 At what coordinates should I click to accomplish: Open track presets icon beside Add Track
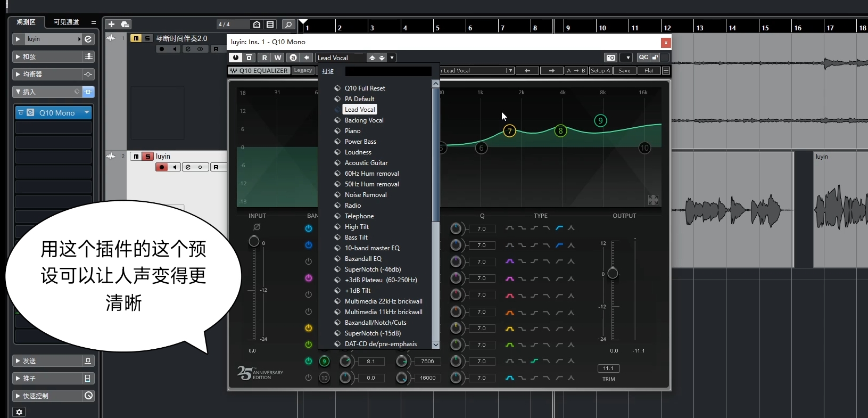tap(125, 24)
